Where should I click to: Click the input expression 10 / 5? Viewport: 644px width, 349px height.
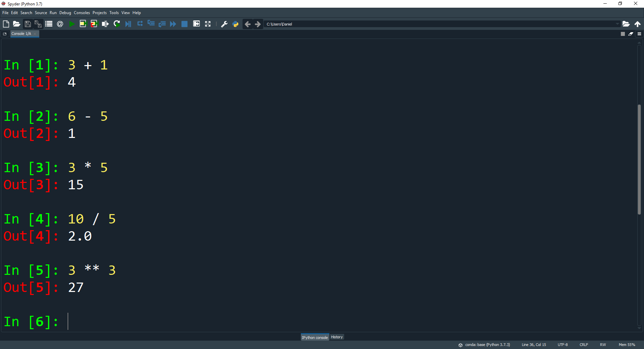click(x=92, y=219)
